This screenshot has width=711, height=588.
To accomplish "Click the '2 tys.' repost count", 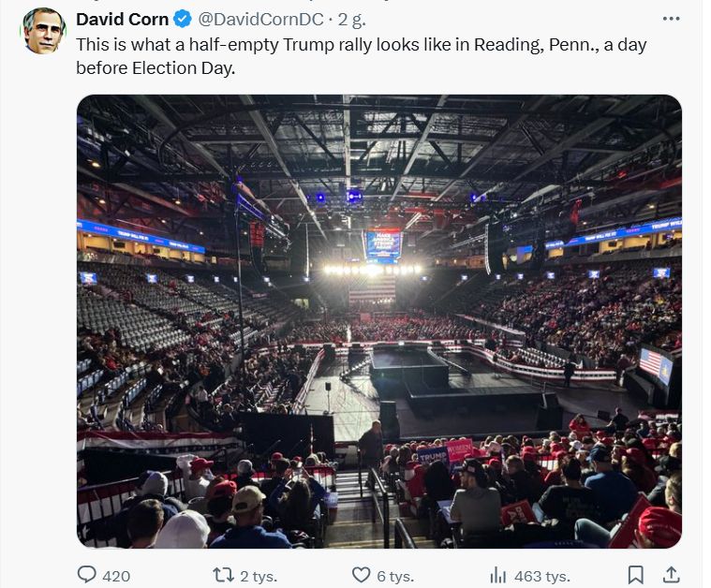I will [257, 575].
